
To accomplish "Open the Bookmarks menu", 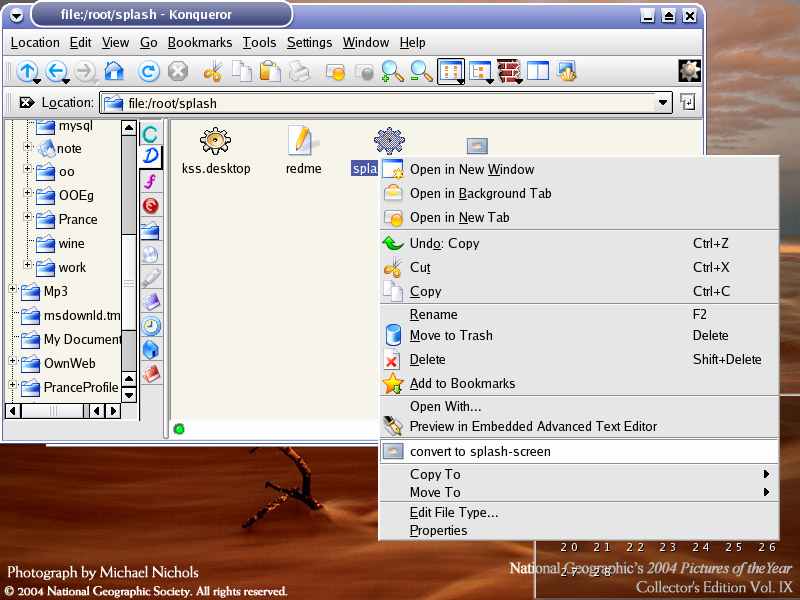I will [x=199, y=42].
